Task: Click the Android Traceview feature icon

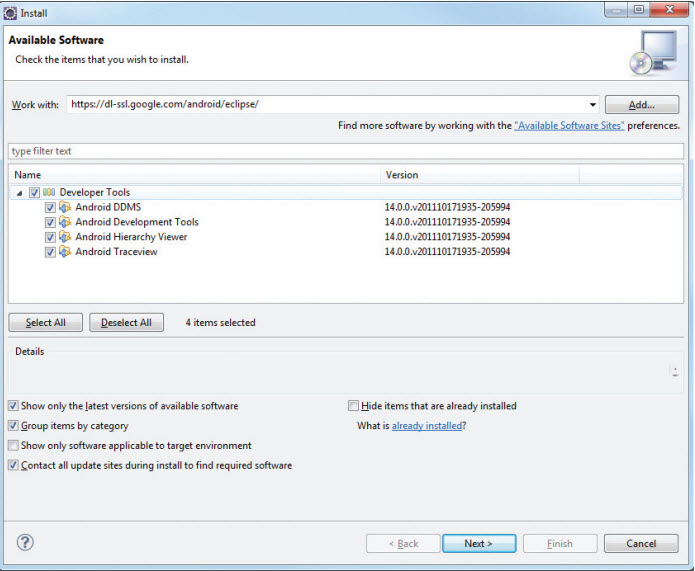Action: [x=65, y=252]
